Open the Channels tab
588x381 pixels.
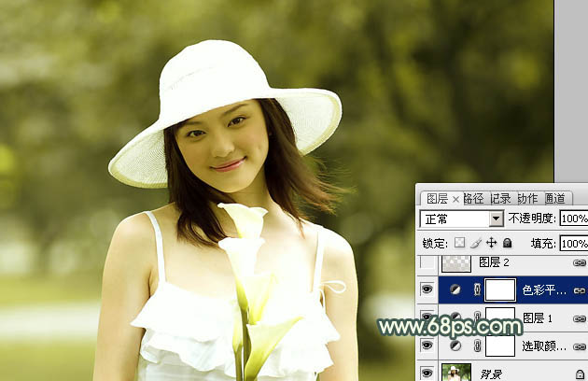click(554, 198)
